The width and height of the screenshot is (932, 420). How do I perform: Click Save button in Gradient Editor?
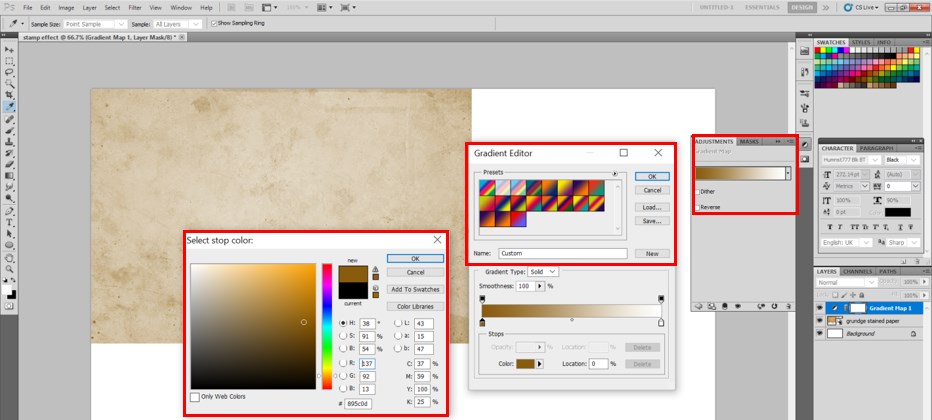click(652, 220)
